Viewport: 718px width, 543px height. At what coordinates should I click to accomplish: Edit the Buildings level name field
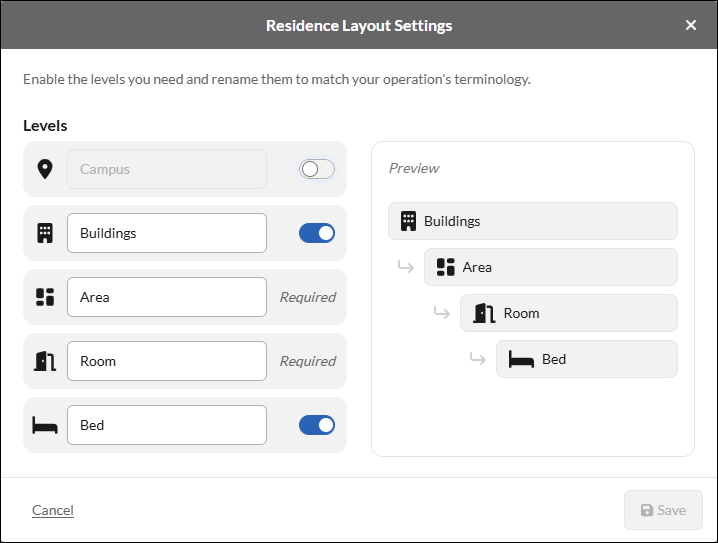pos(167,233)
